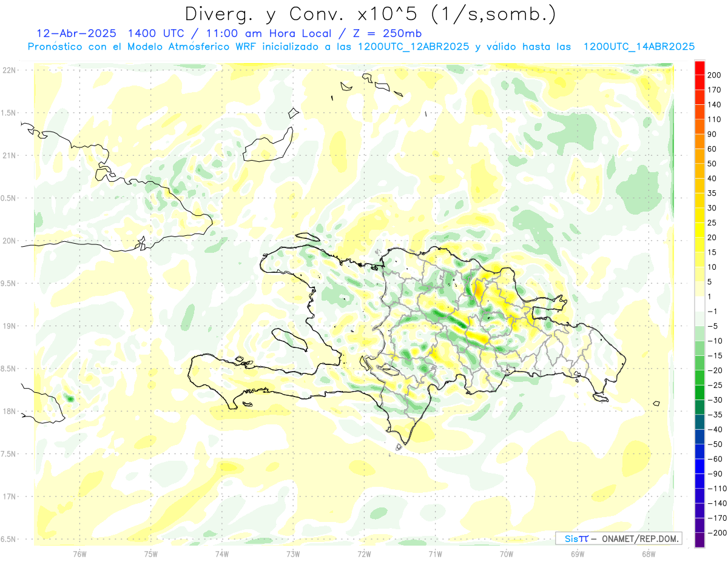Click the 72W longitude label

pyautogui.click(x=364, y=554)
